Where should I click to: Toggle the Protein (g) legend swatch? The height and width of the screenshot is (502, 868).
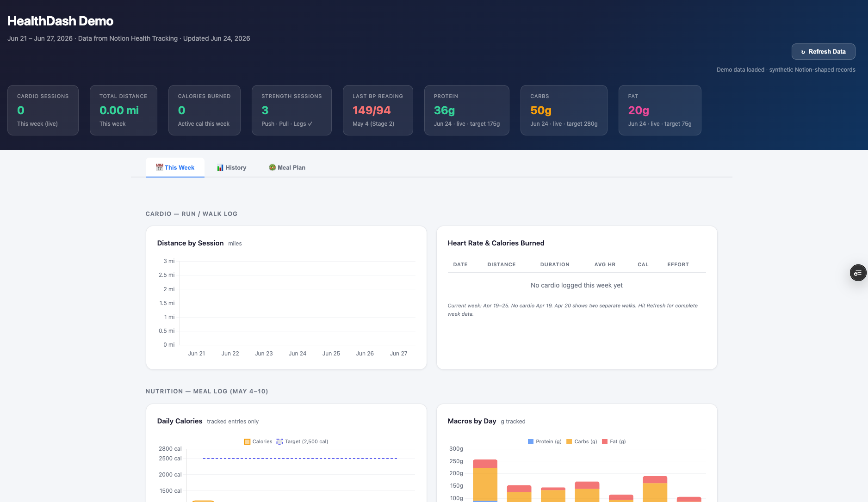click(531, 441)
